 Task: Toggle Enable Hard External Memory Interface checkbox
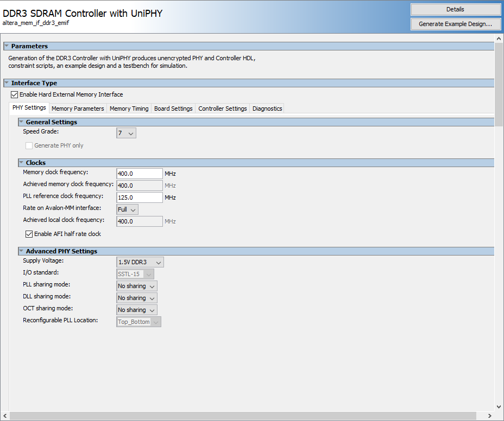click(x=14, y=94)
